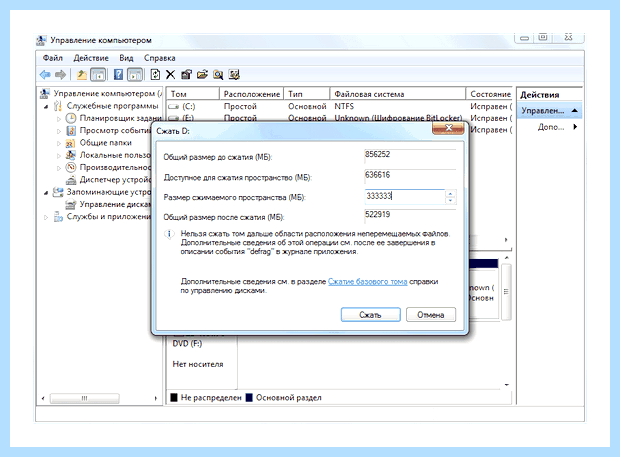Open Help via blue question mark icon
620x457 pixels.
118,74
